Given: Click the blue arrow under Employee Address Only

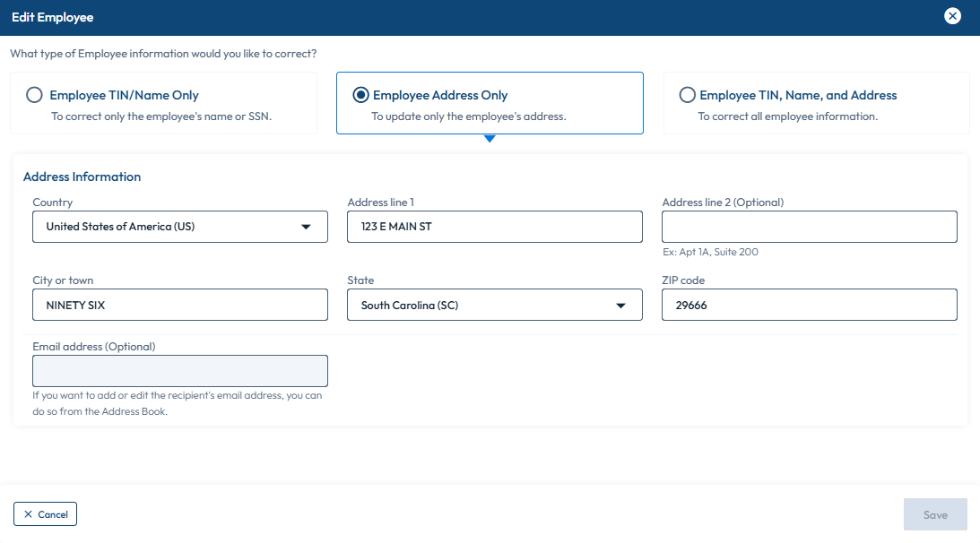Looking at the screenshot, I should coord(490,139).
